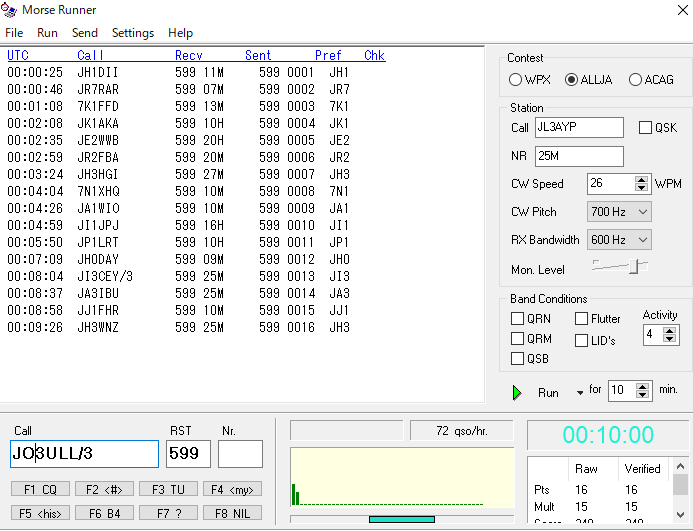Click the station Call input field

click(x=579, y=127)
